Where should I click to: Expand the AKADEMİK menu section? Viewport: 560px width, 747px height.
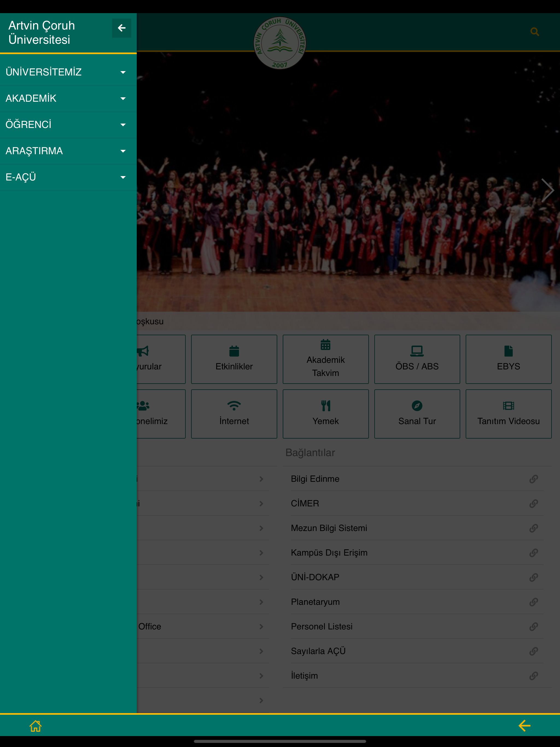[x=68, y=99]
